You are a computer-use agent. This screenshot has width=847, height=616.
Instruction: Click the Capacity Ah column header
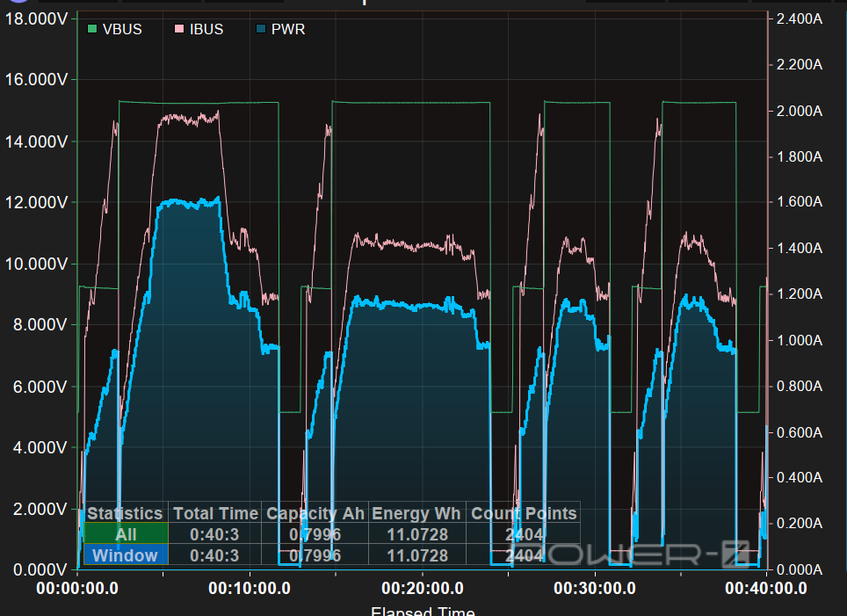coord(315,513)
